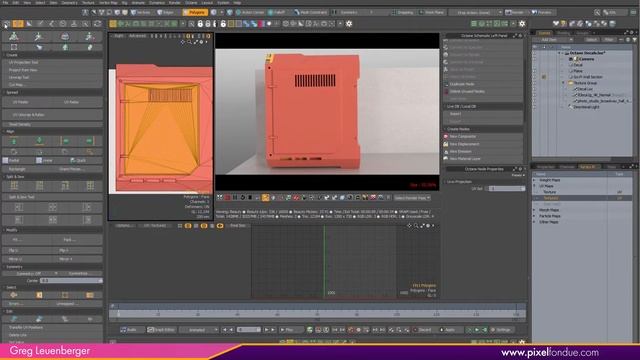Click the highlighted orange select-border icon
The height and width of the screenshot is (360, 640).
point(39,295)
